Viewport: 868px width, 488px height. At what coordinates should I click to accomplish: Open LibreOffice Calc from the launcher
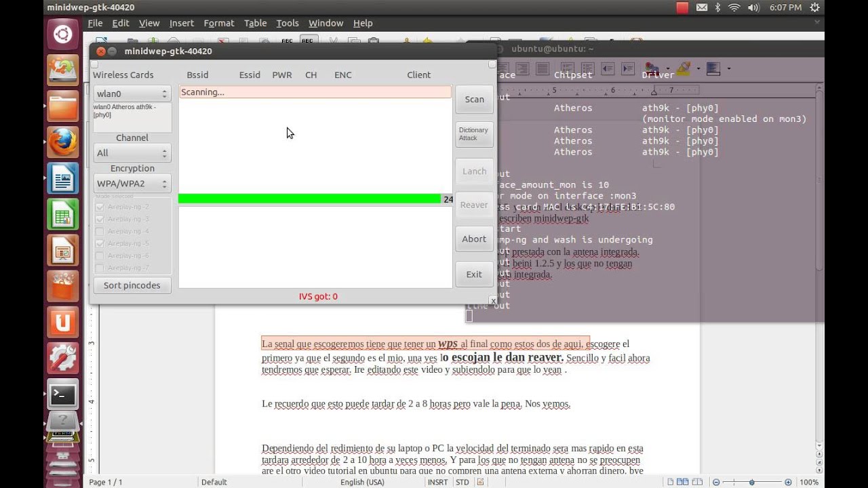coord(63,215)
